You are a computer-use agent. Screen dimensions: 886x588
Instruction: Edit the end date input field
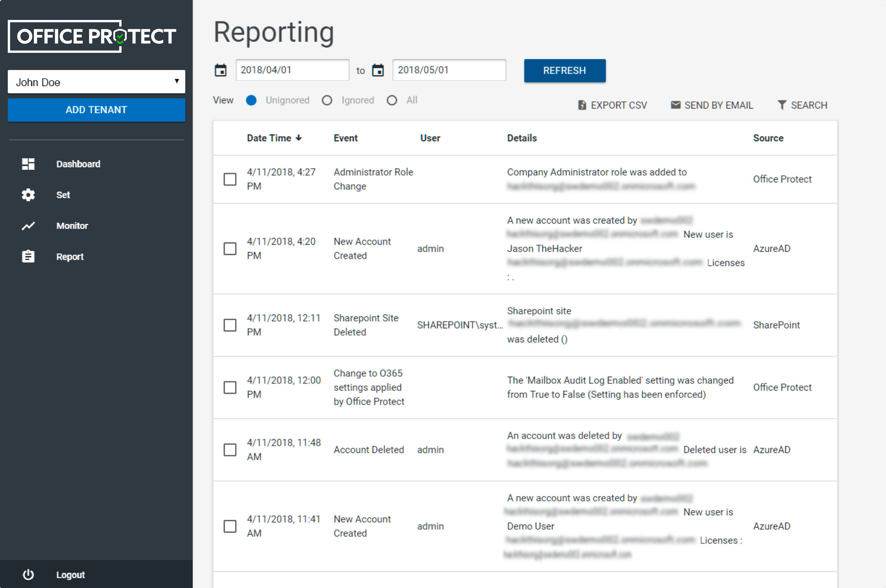449,70
